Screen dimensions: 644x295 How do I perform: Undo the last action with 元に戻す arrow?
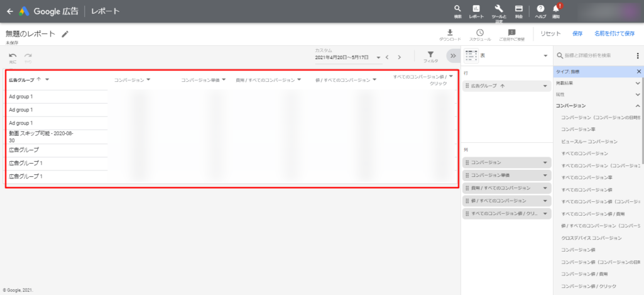pyautogui.click(x=13, y=57)
